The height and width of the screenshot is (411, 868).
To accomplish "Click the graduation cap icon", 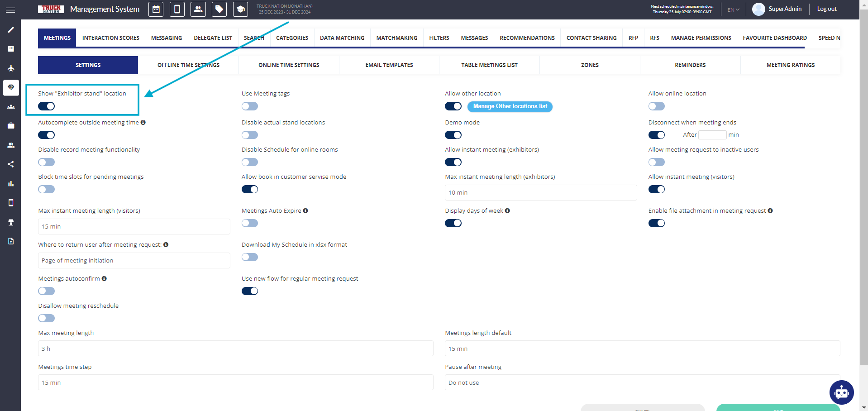I will pyautogui.click(x=240, y=9).
